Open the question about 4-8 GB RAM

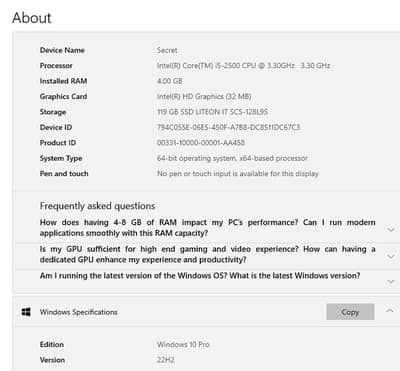pyautogui.click(x=207, y=228)
